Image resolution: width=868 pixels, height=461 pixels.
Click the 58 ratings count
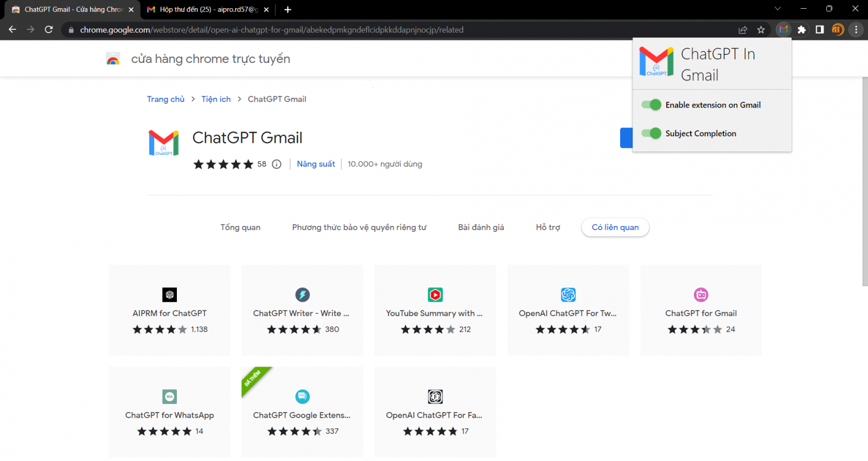tap(261, 164)
